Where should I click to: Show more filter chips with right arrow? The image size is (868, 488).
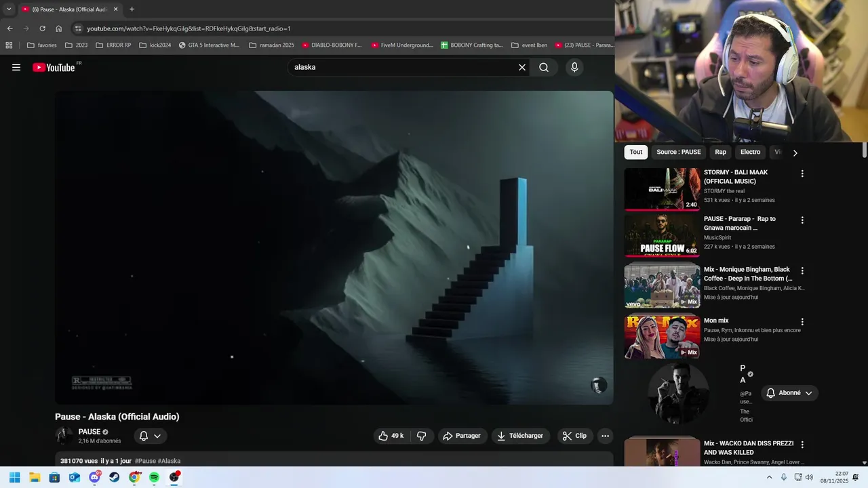[x=795, y=152]
